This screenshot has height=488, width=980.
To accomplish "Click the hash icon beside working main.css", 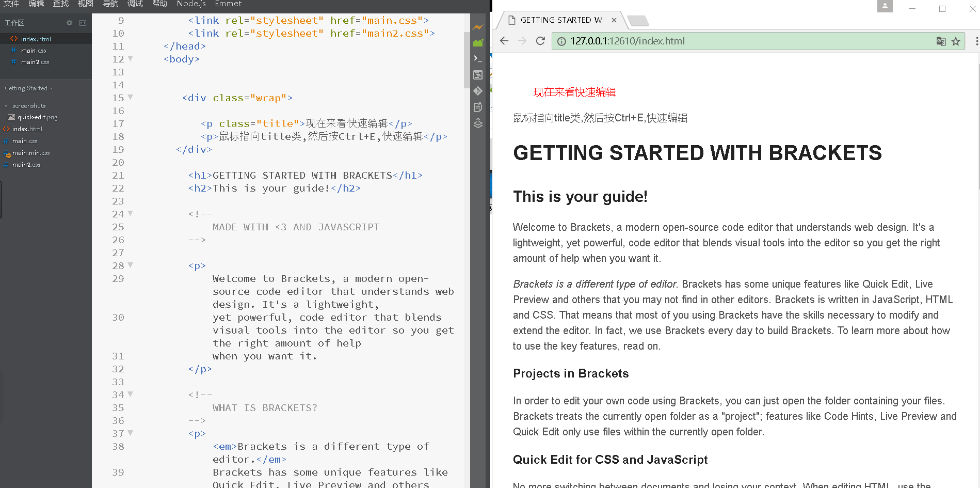I will pos(14,50).
